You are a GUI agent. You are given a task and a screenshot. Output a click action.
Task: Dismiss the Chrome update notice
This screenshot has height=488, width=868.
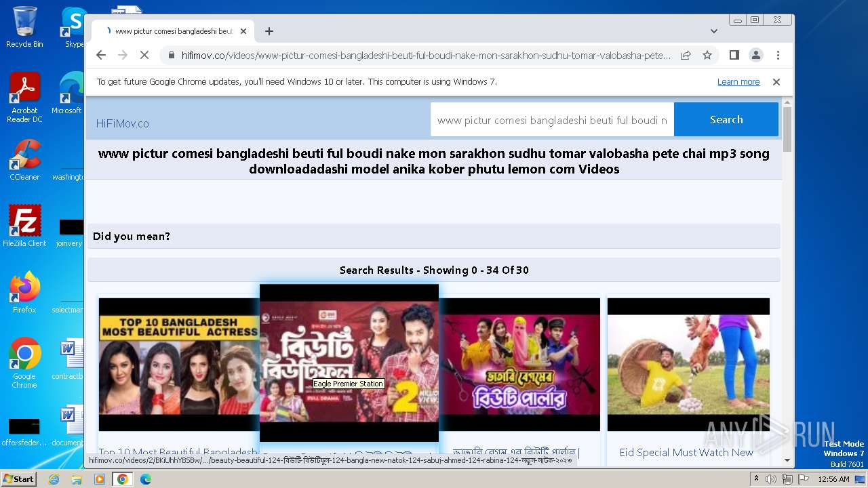(776, 82)
